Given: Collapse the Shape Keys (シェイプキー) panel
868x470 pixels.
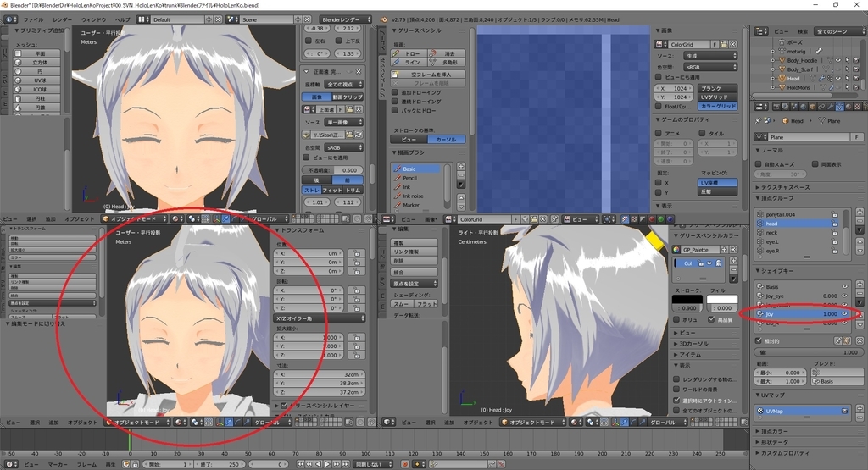Looking at the screenshot, I should point(775,271).
